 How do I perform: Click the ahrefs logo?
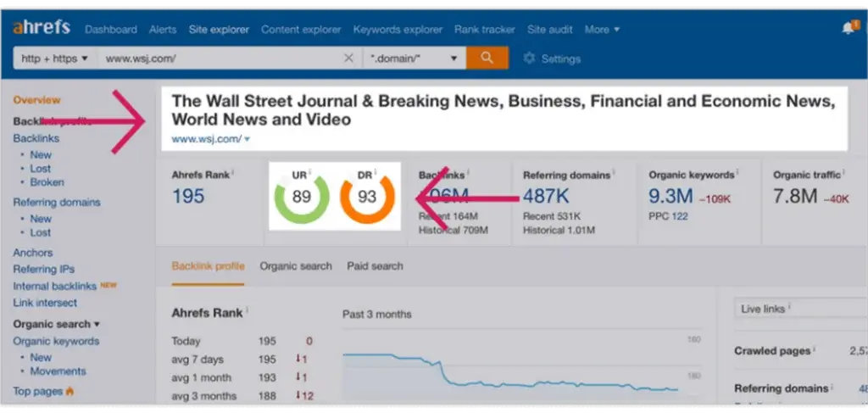pos(42,28)
